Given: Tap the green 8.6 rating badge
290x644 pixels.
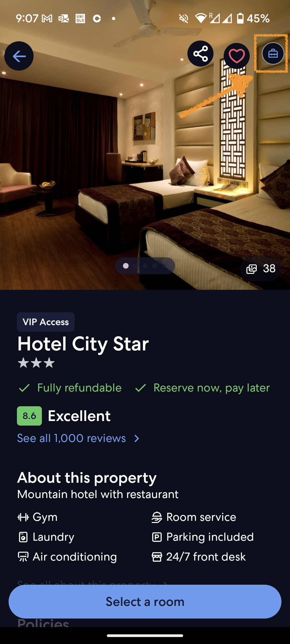Looking at the screenshot, I should pyautogui.click(x=29, y=416).
